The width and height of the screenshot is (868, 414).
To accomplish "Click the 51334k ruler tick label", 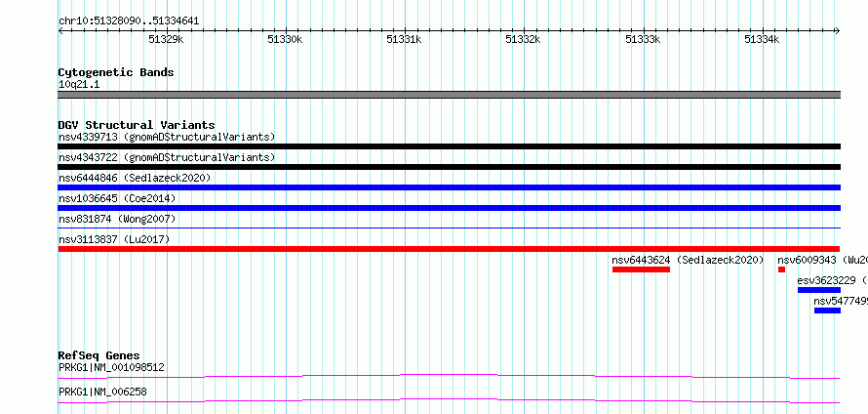I will point(762,39).
